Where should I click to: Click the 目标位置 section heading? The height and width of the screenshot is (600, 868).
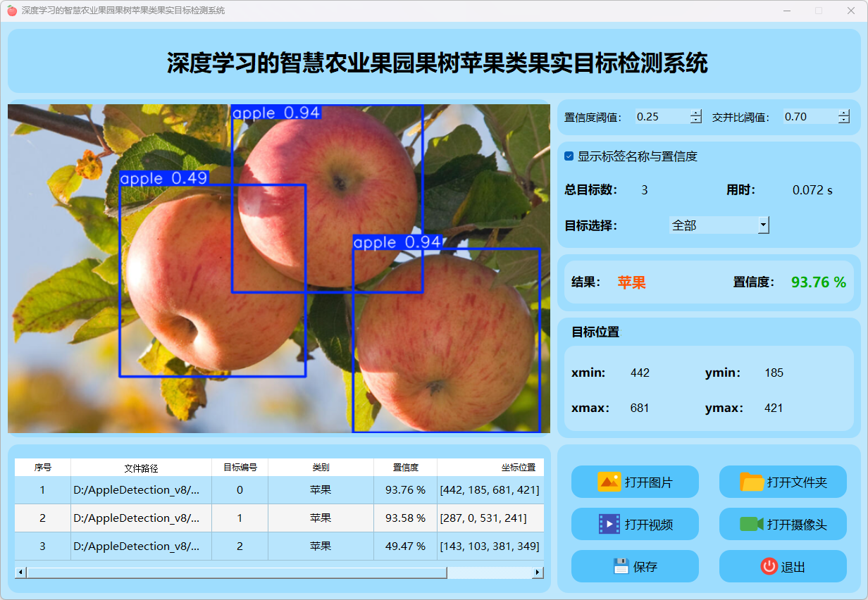pos(595,332)
